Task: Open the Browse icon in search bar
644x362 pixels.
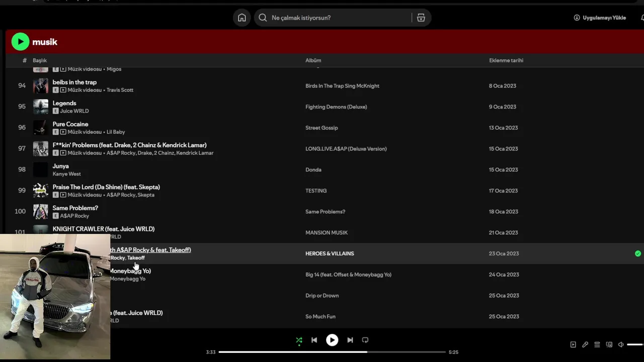Action: [421, 18]
